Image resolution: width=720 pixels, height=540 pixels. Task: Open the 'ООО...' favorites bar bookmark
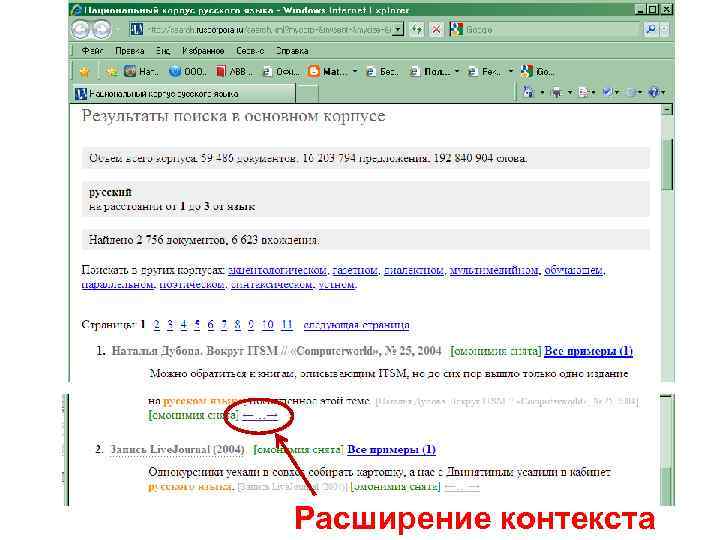[188, 72]
